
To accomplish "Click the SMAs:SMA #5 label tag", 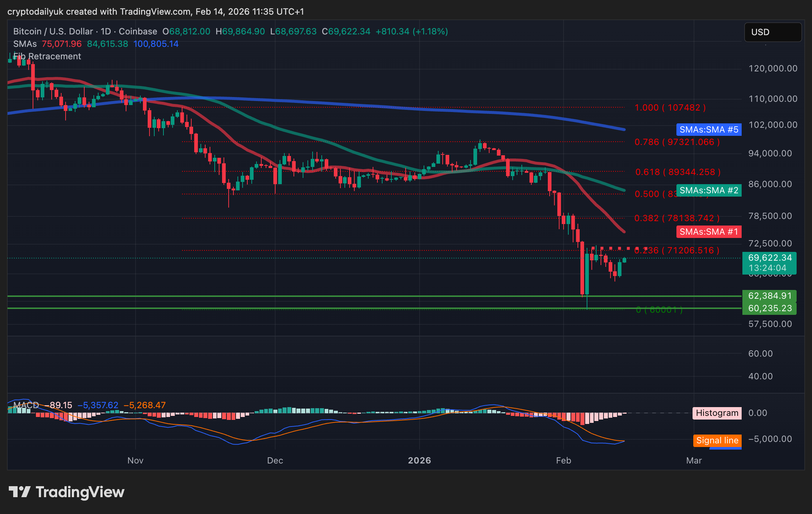I will pyautogui.click(x=708, y=130).
